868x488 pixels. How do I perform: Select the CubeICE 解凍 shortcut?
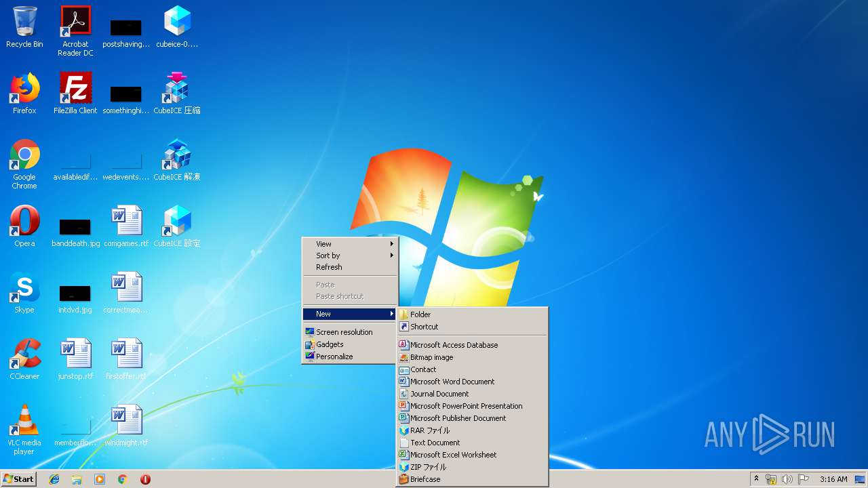(177, 160)
